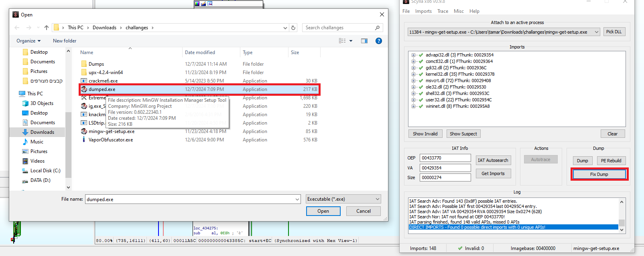
Task: Select This PC in the navigation pane
Action: pos(35,94)
